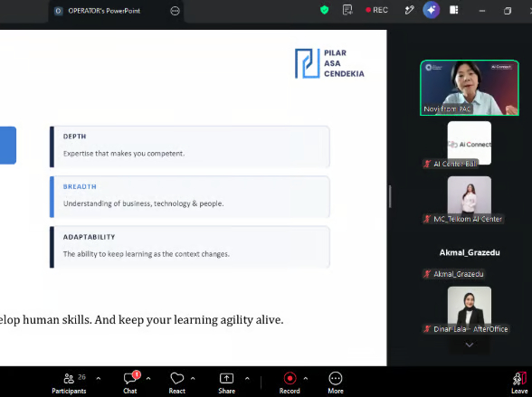The height and width of the screenshot is (397, 532).
Task: Start screen sharing with Share
Action: [x=226, y=383]
